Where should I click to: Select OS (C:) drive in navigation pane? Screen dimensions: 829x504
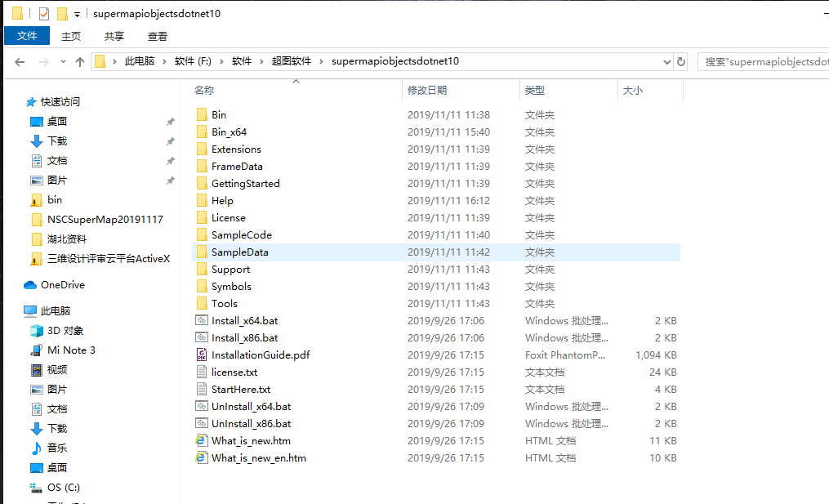pyautogui.click(x=64, y=488)
